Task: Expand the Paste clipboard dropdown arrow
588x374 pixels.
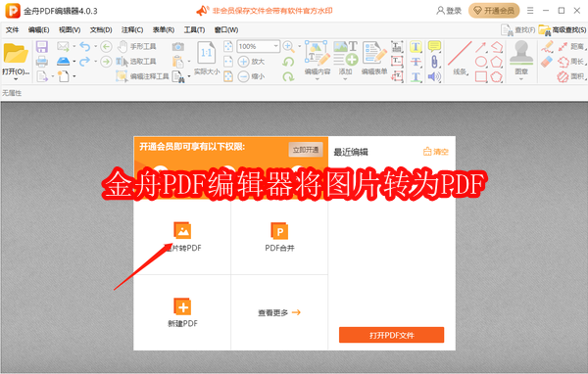Action: click(x=189, y=62)
